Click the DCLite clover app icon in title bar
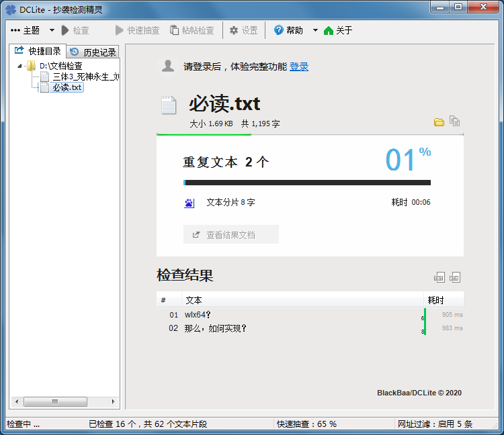The image size is (504, 435). [x=11, y=9]
